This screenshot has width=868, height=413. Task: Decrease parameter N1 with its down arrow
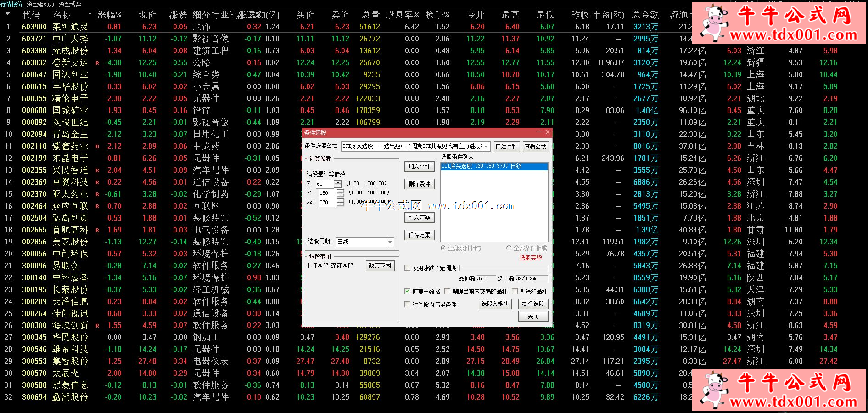click(x=341, y=195)
